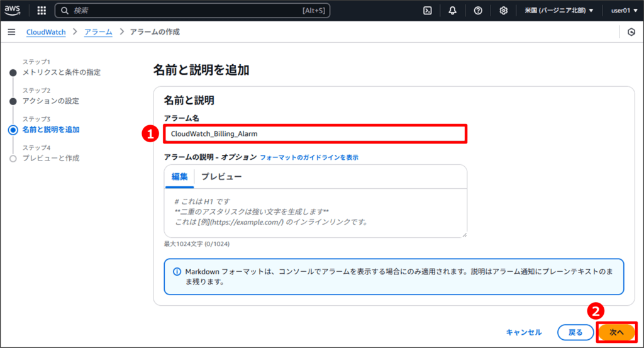
Task: Switch to the プレビュー tab
Action: tap(221, 177)
